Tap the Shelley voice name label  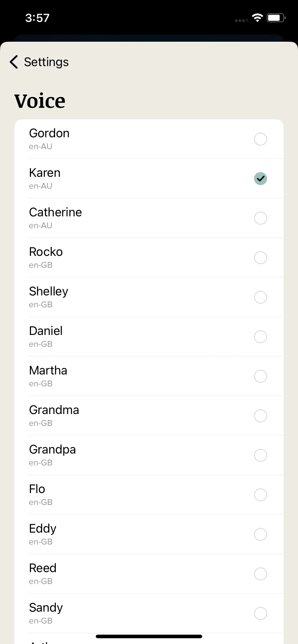[49, 291]
